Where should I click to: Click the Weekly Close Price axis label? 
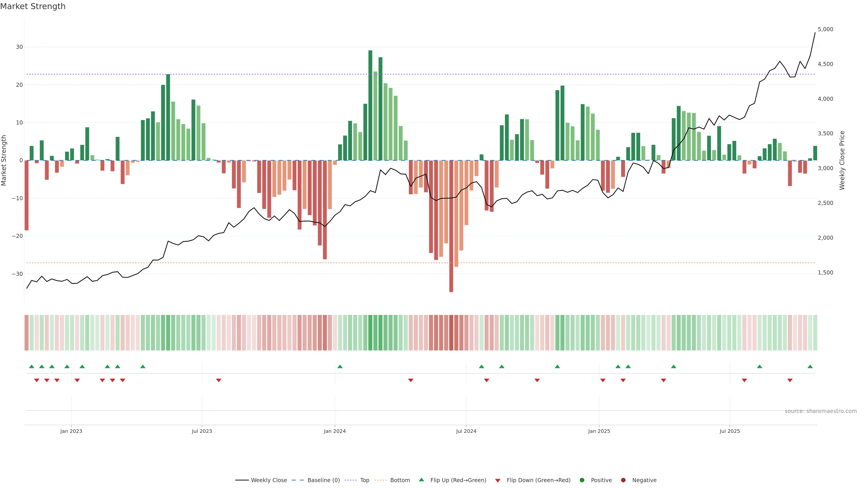click(x=842, y=160)
